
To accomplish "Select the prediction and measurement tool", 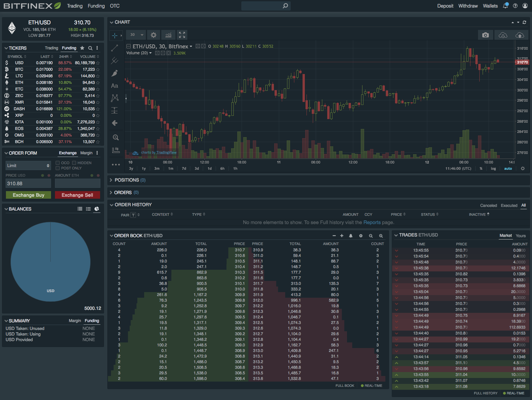I will point(115,110).
